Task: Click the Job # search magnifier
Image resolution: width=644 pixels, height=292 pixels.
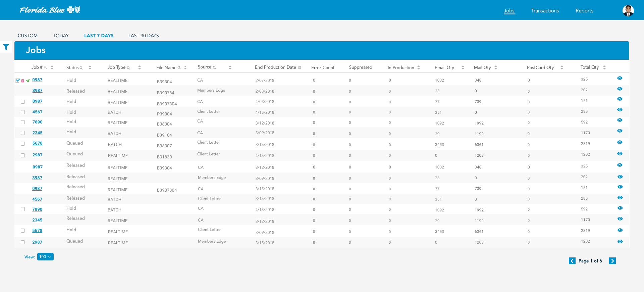Action: point(45,67)
